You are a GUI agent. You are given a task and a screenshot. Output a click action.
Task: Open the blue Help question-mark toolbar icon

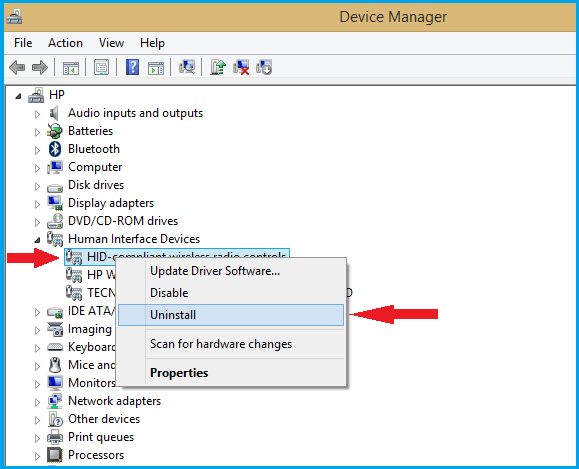[132, 67]
